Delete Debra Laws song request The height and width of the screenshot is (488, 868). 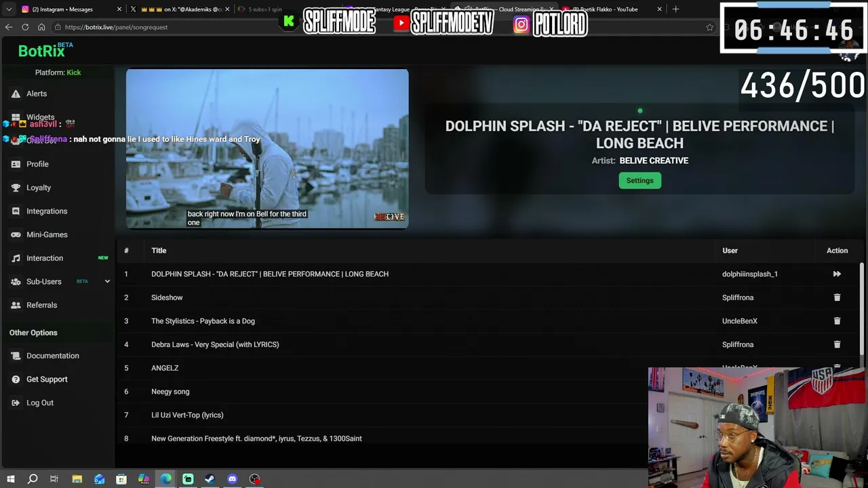coord(837,344)
